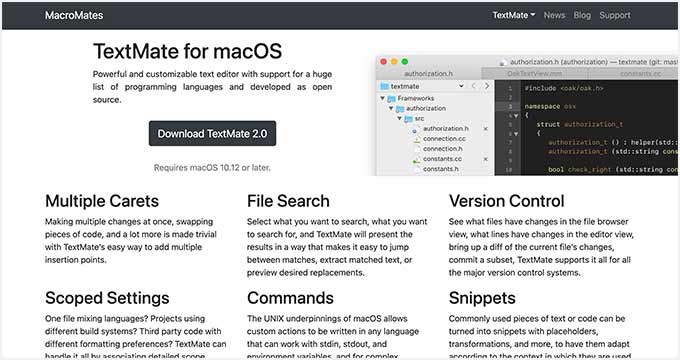Collapse the src folder
The width and height of the screenshot is (680, 360).
[x=399, y=118]
